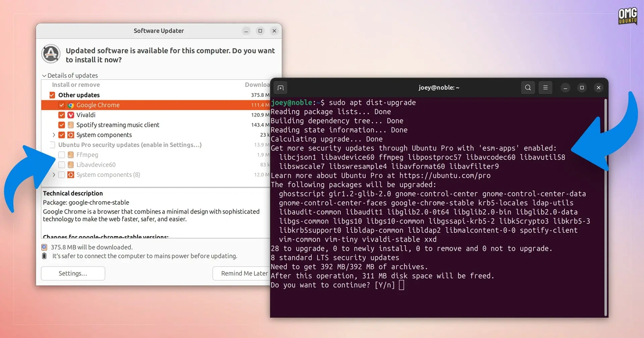Click the Google Chrome icon in list
Screen dimensions: 644x338
click(x=71, y=105)
